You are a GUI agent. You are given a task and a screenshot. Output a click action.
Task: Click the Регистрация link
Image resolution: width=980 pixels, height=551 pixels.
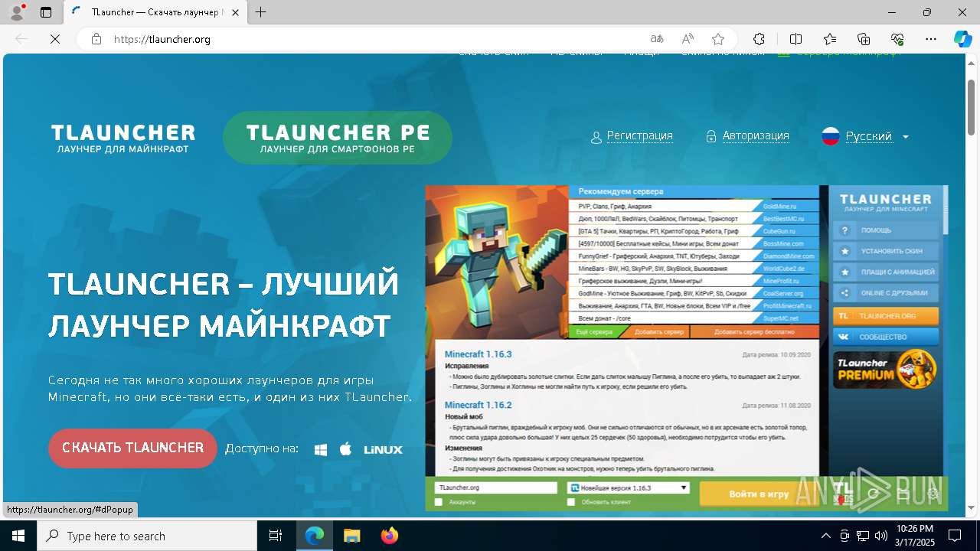[640, 135]
